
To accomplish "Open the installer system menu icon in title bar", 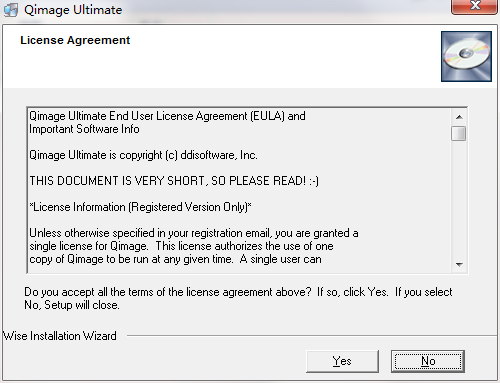I will (10, 10).
